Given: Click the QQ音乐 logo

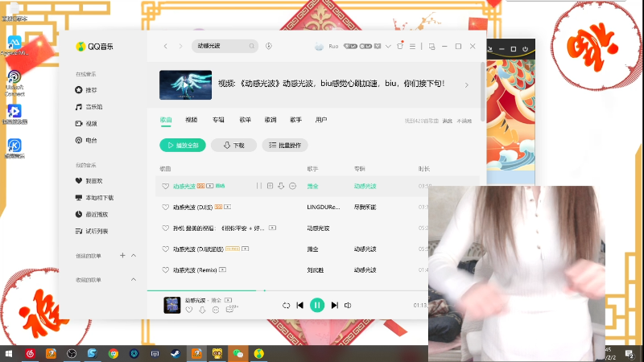Looking at the screenshot, I should tap(94, 47).
